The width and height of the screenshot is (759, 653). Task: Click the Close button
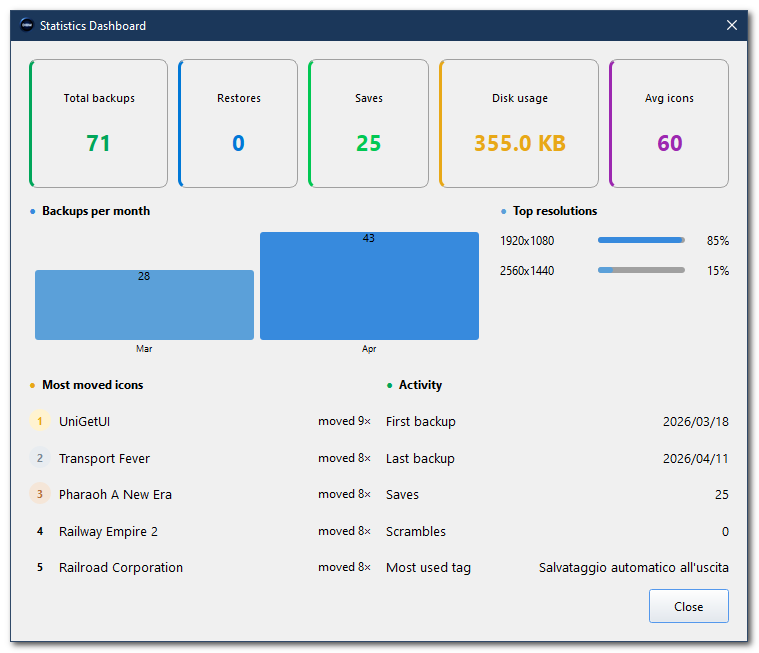688,606
